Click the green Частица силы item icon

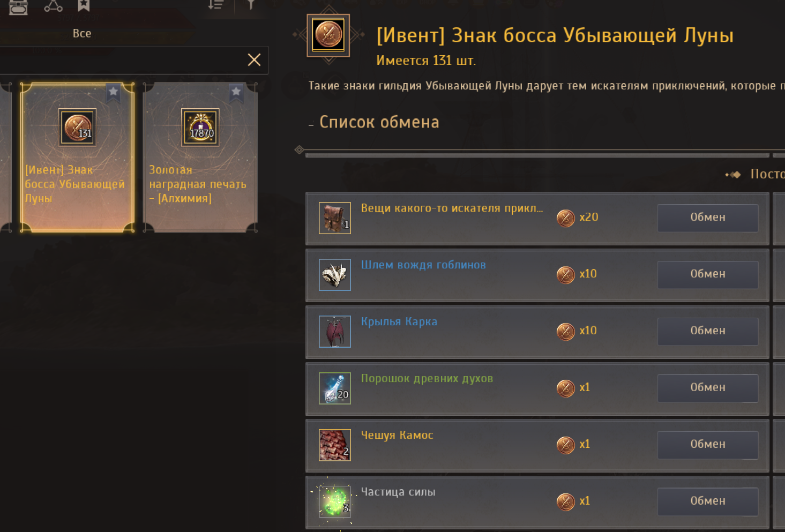(335, 501)
